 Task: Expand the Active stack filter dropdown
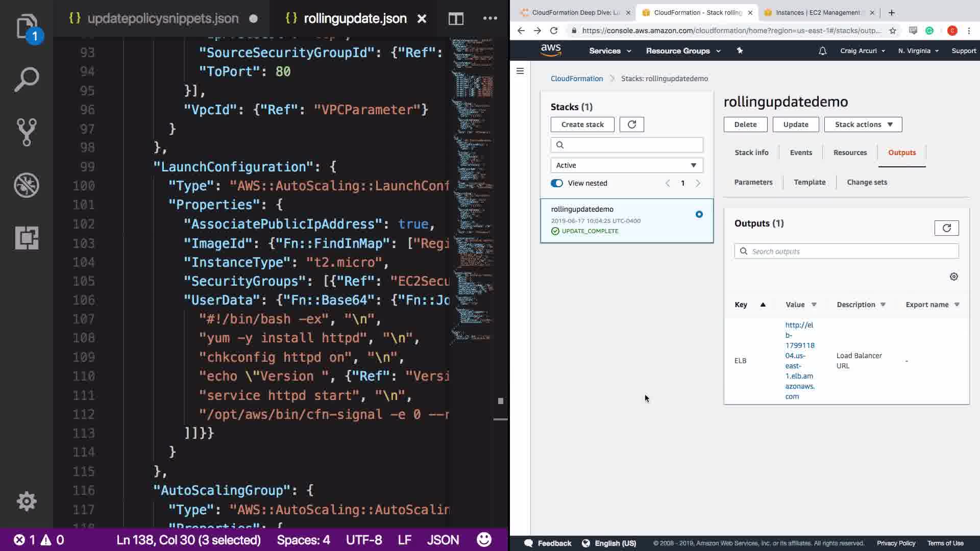[x=626, y=165]
